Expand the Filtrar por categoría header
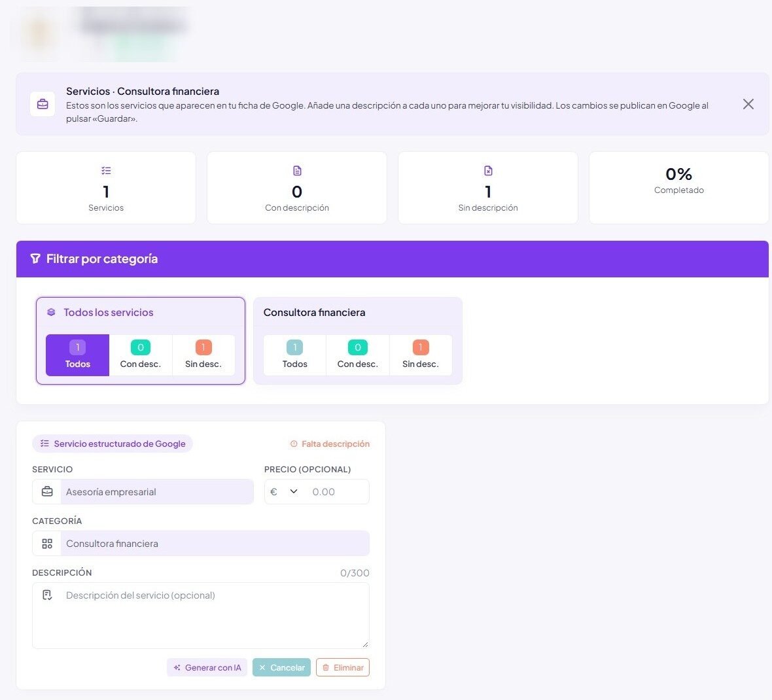This screenshot has width=772, height=700. [393, 259]
